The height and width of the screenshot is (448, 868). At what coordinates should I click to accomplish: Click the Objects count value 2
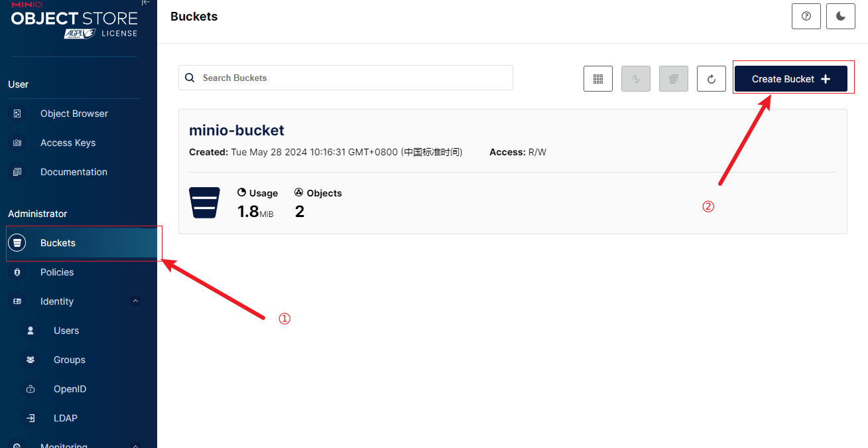300,212
